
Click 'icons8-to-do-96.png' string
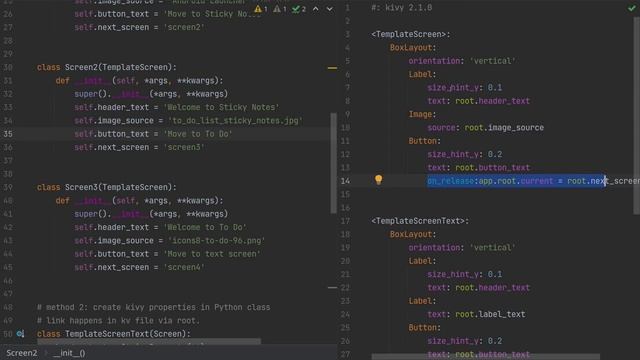217,240
